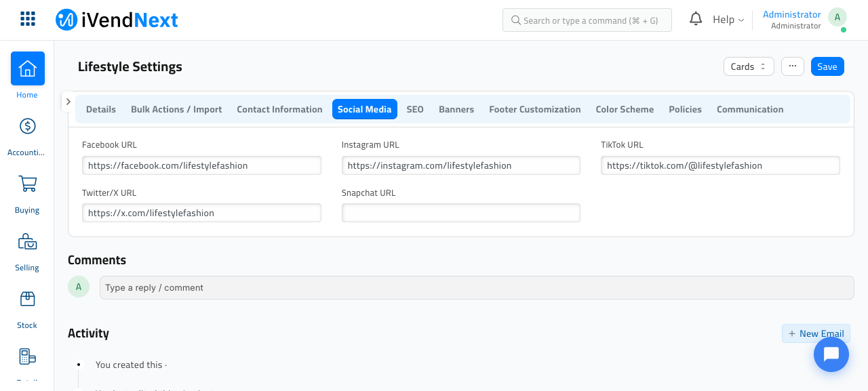Open the retail POS icon in sidebar

coord(27,356)
